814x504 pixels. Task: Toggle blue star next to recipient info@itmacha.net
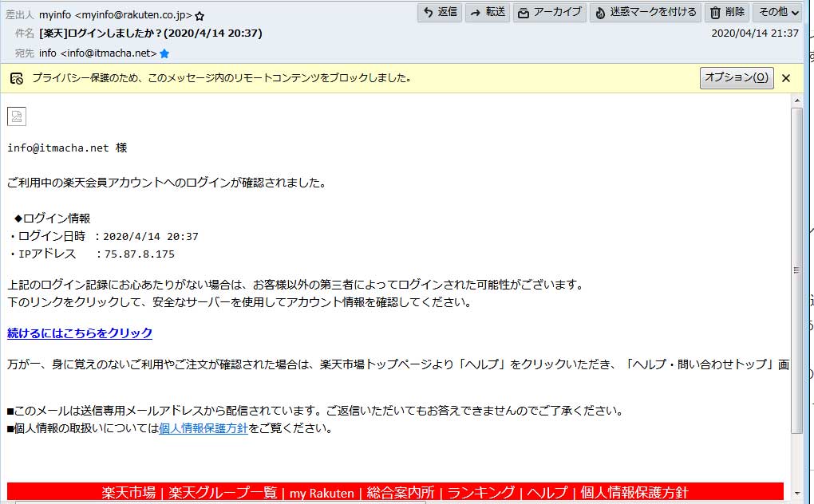164,53
